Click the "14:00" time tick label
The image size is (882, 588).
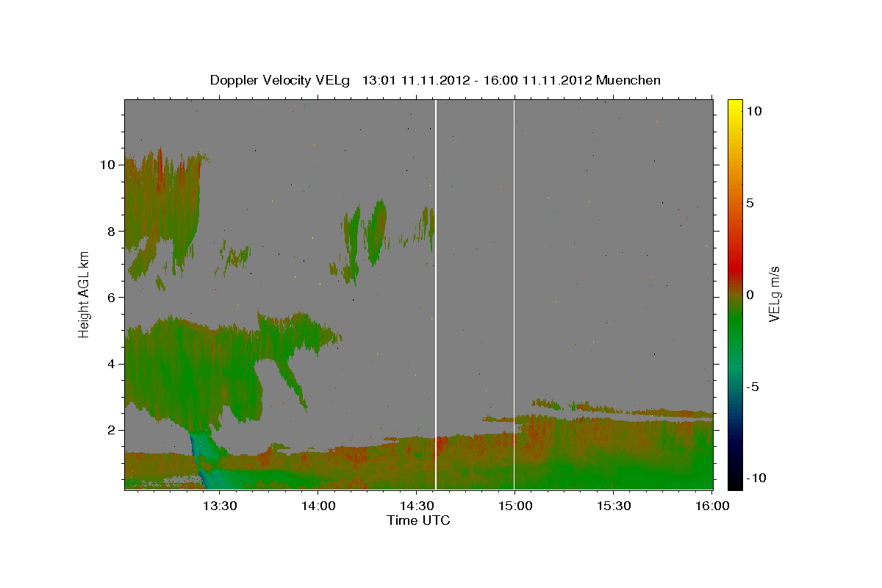318,506
